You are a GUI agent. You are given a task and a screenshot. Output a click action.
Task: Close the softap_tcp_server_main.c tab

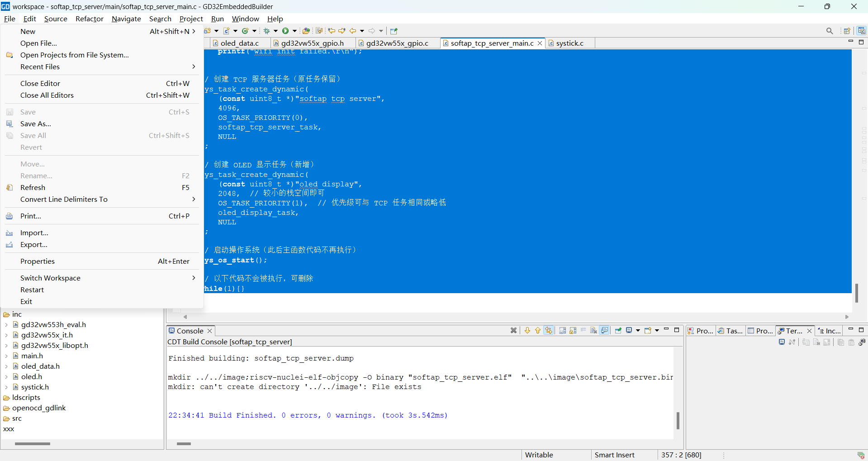pos(540,43)
